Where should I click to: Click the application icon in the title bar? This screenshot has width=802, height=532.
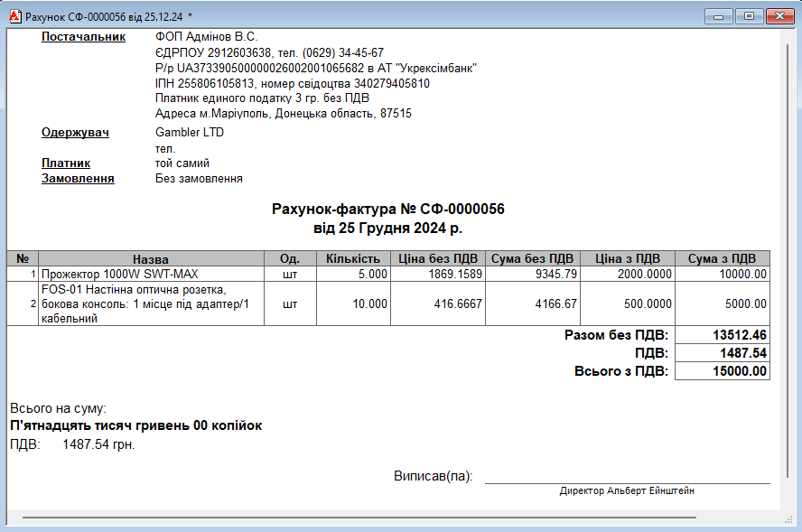pyautogui.click(x=14, y=16)
